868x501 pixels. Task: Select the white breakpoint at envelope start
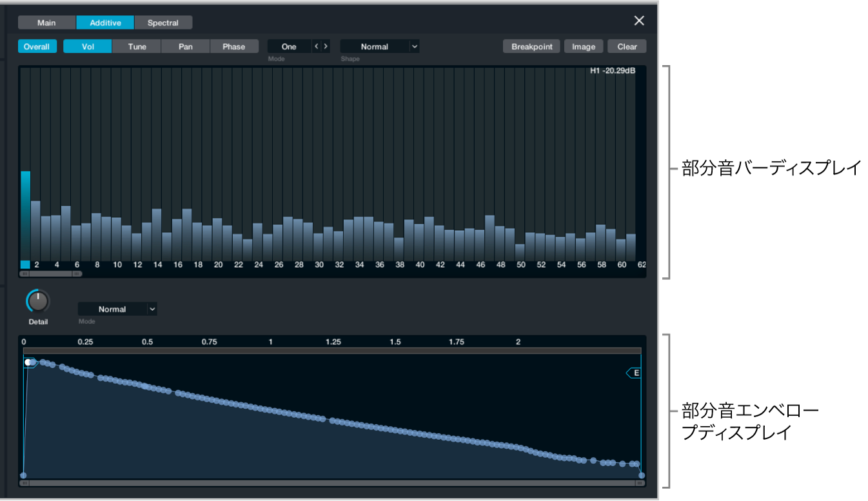pyautogui.click(x=28, y=362)
